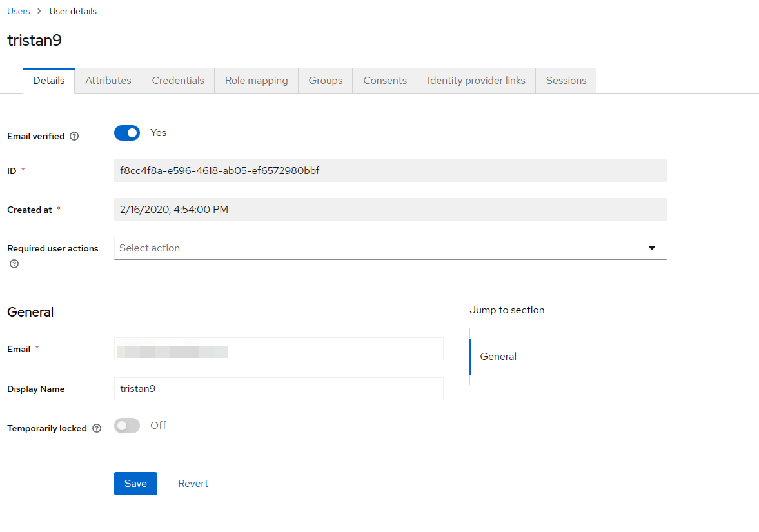Viewport: 759px width, 532px height.
Task: Open the Consents tab
Action: click(384, 80)
